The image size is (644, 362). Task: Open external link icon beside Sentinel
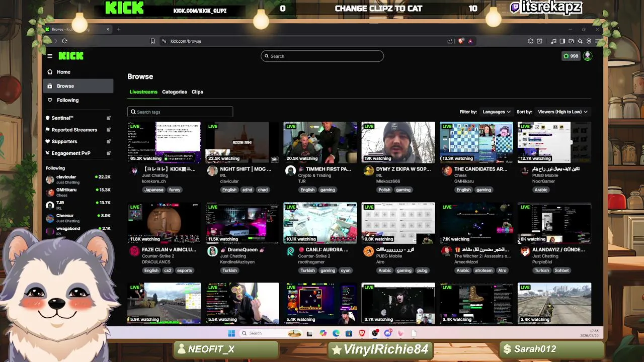[108, 118]
